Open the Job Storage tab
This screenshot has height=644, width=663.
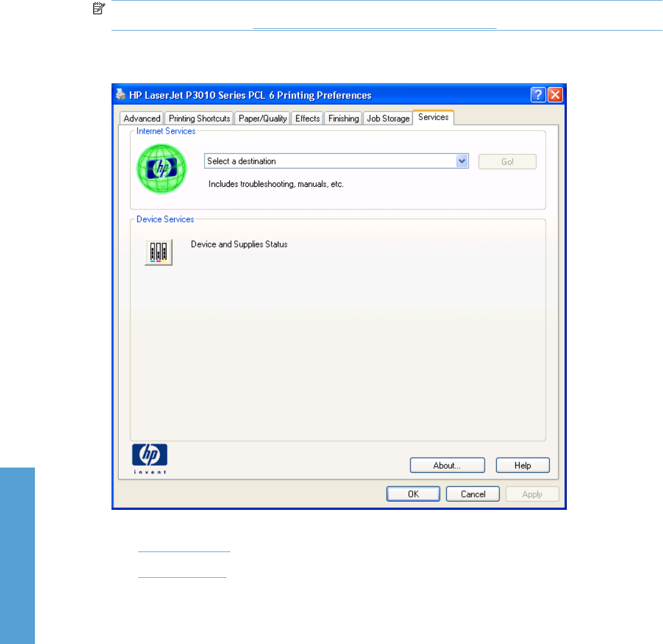(388, 118)
